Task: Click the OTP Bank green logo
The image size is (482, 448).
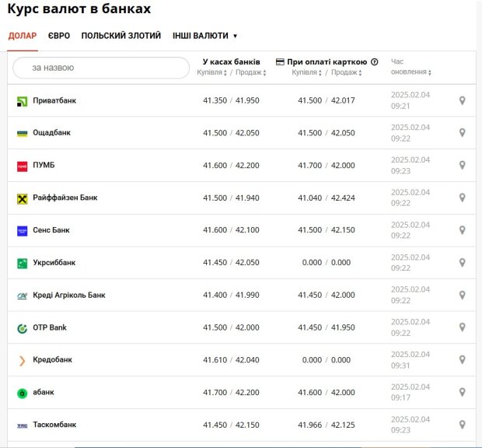Action: pos(22,329)
